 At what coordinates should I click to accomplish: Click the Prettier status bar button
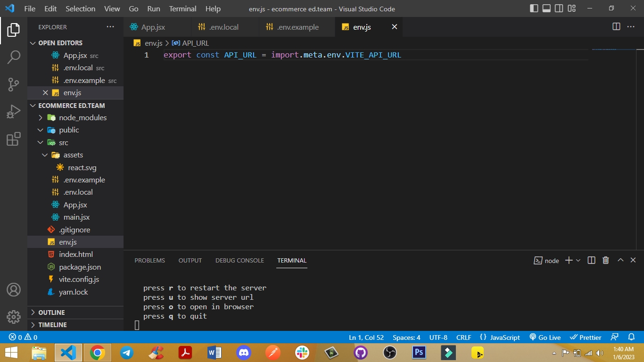click(x=586, y=337)
